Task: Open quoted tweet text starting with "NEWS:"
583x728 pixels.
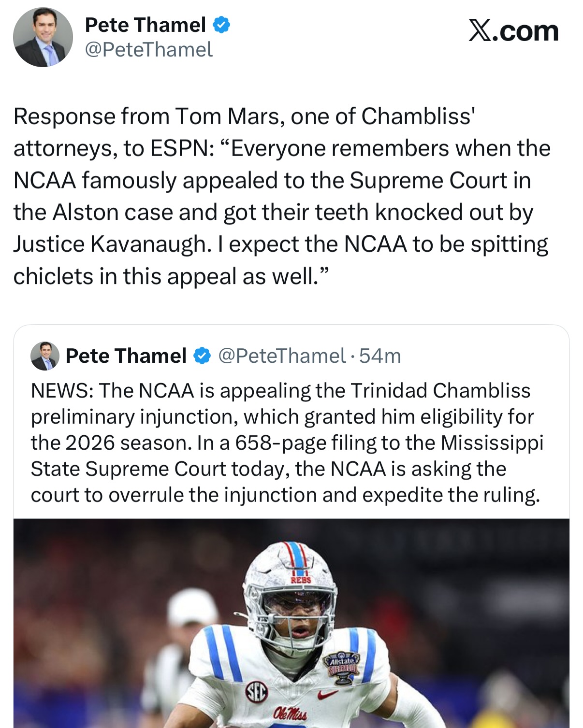Action: click(x=285, y=443)
